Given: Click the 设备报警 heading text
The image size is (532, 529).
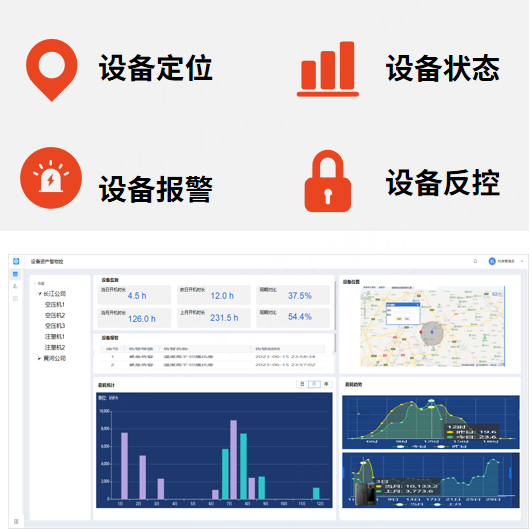Looking at the screenshot, I should [x=155, y=189].
